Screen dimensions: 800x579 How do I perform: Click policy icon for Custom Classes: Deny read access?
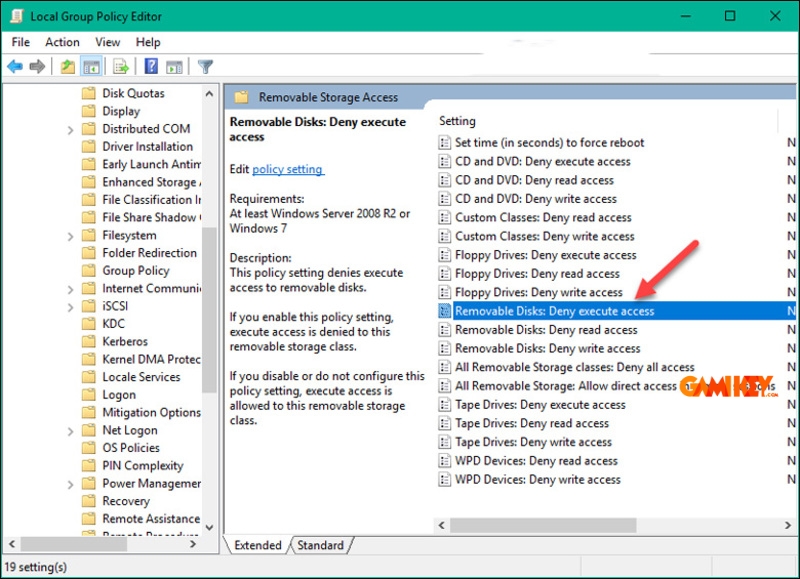[445, 217]
